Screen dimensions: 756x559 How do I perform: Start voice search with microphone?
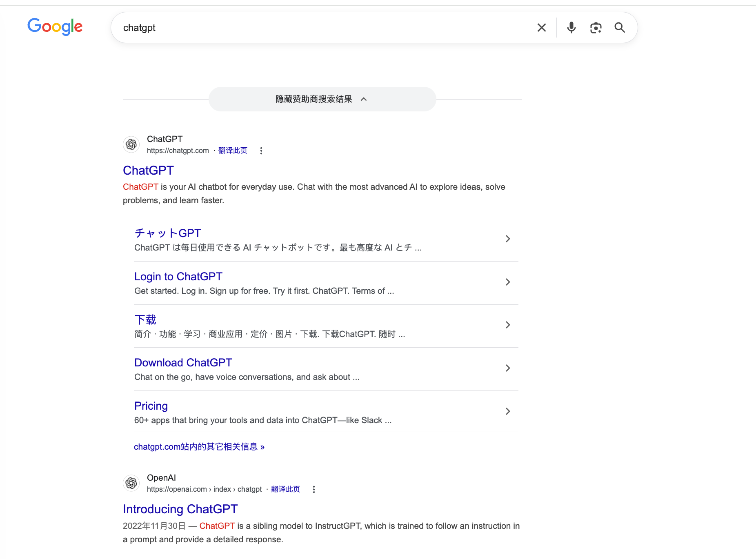click(571, 28)
